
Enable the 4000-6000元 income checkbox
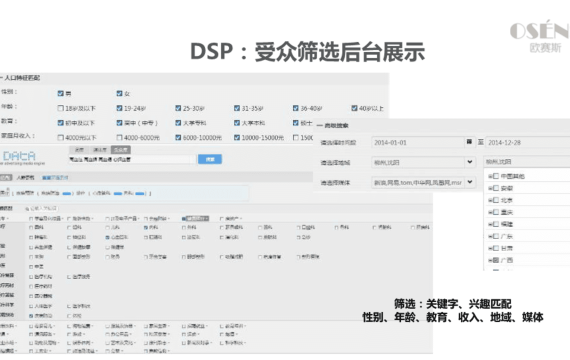pyautogui.click(x=119, y=137)
